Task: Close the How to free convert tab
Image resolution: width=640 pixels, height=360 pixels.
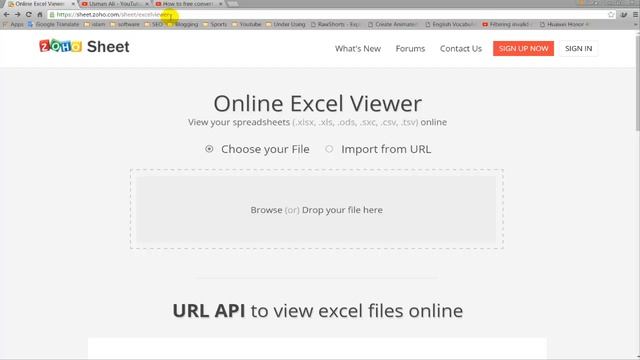Action: tap(221, 4)
